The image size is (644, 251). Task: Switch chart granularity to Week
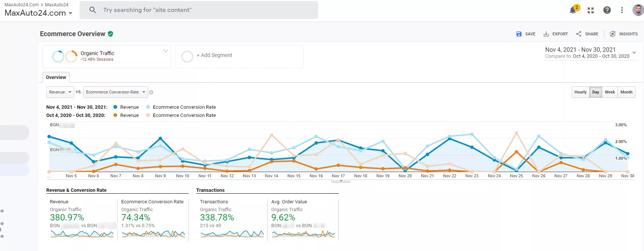(610, 92)
